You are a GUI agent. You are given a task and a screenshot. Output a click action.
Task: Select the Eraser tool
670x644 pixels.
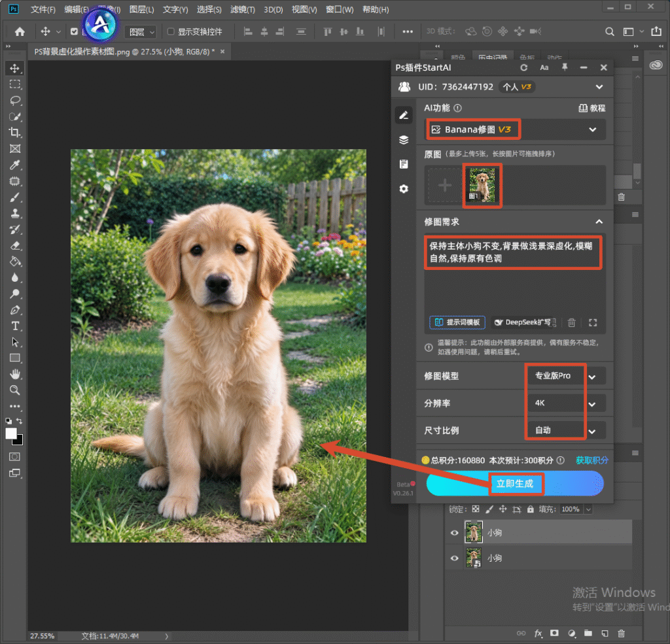tap(15, 246)
